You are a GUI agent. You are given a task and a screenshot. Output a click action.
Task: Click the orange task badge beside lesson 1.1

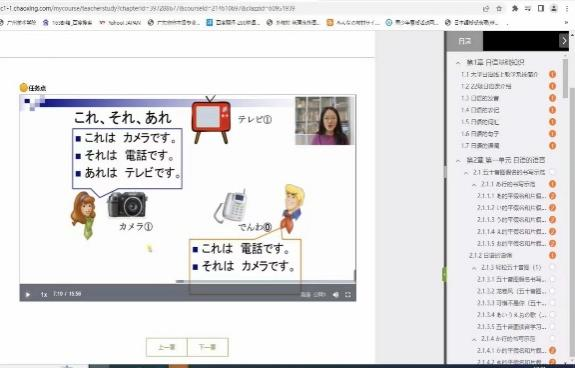coord(552,74)
